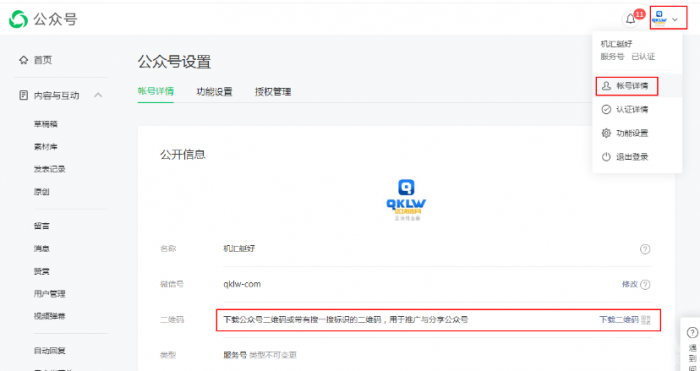The image size is (700, 371).
Task: Open 用户管理 in the sidebar
Action: point(50,293)
